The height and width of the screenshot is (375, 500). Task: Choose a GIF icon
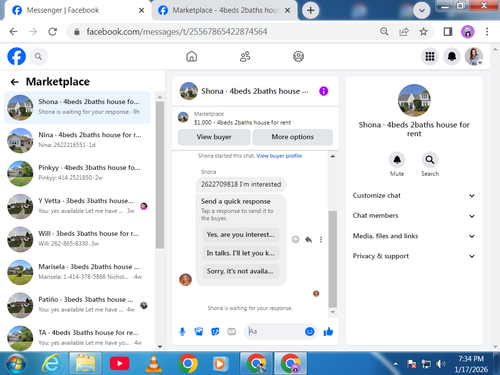point(231,332)
